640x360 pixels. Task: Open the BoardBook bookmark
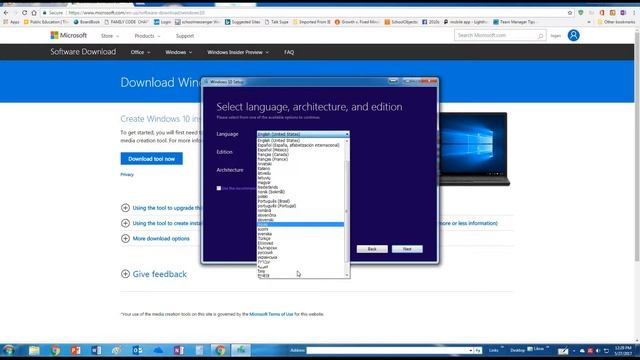(x=87, y=22)
